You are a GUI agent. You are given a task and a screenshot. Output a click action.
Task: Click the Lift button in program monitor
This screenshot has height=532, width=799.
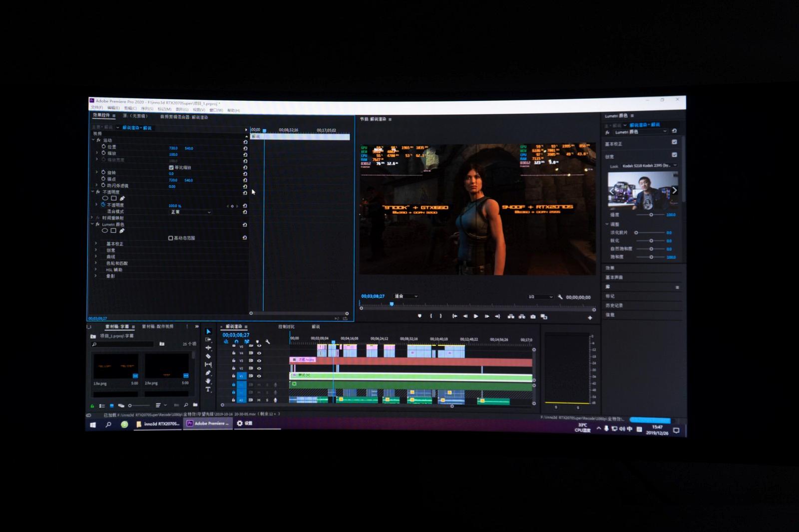tap(511, 316)
